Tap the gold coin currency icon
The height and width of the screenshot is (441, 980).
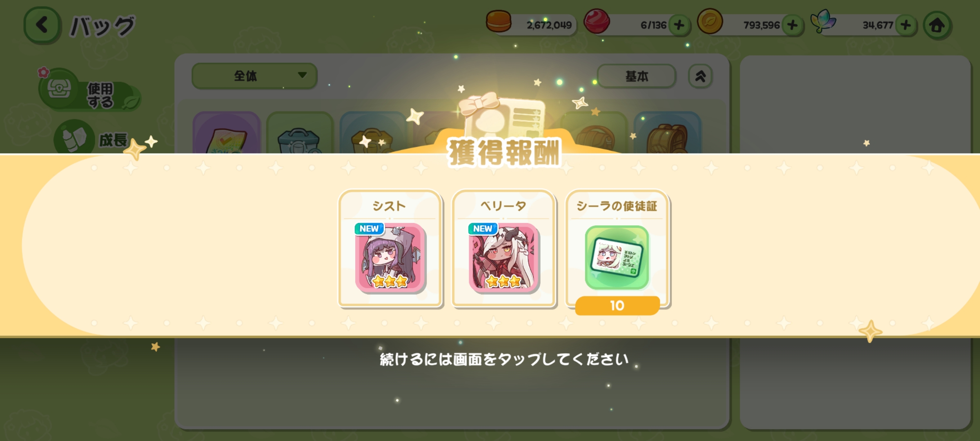(x=710, y=21)
